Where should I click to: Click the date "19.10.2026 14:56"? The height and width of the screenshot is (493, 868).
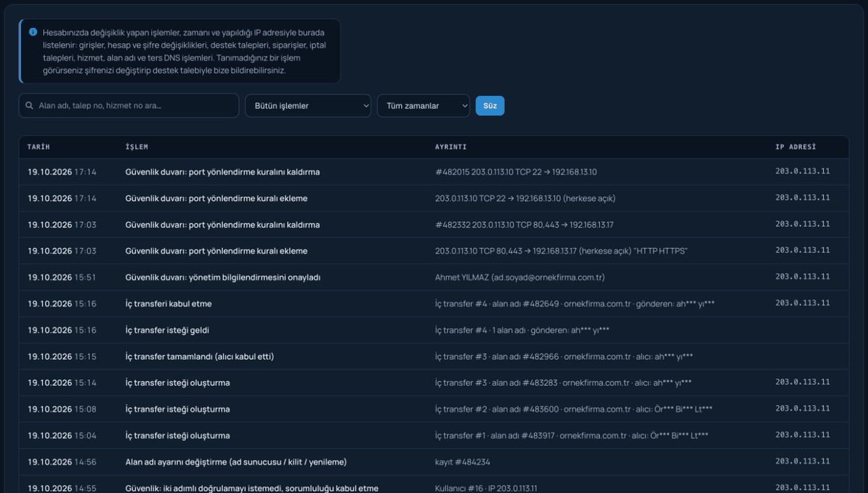(x=62, y=462)
